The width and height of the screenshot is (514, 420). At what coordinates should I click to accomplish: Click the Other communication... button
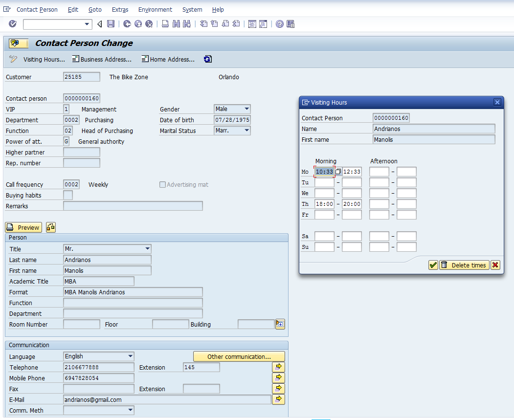[x=239, y=356]
